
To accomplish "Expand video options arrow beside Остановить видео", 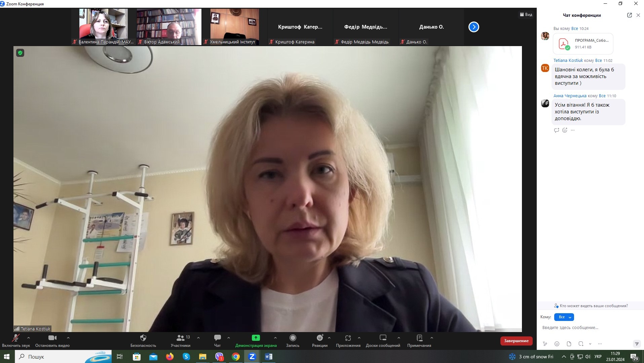I will click(68, 338).
